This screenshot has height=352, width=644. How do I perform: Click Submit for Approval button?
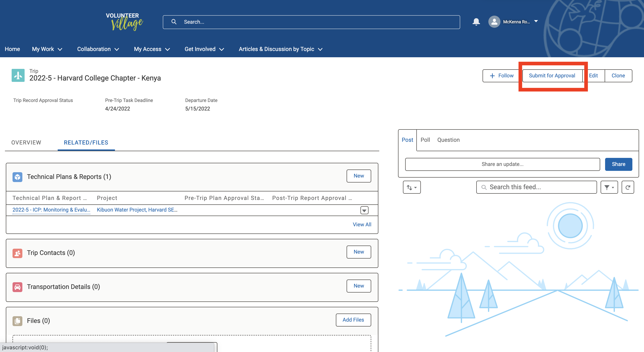552,76
